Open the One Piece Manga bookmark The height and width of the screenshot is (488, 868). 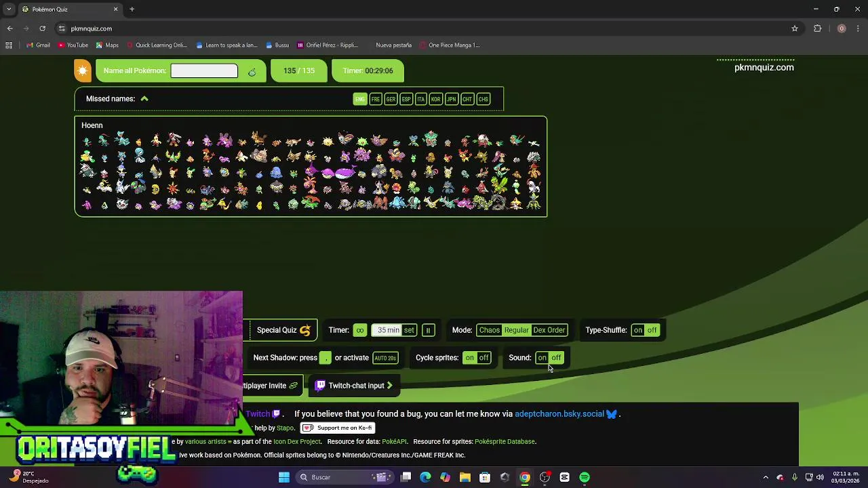click(x=450, y=45)
